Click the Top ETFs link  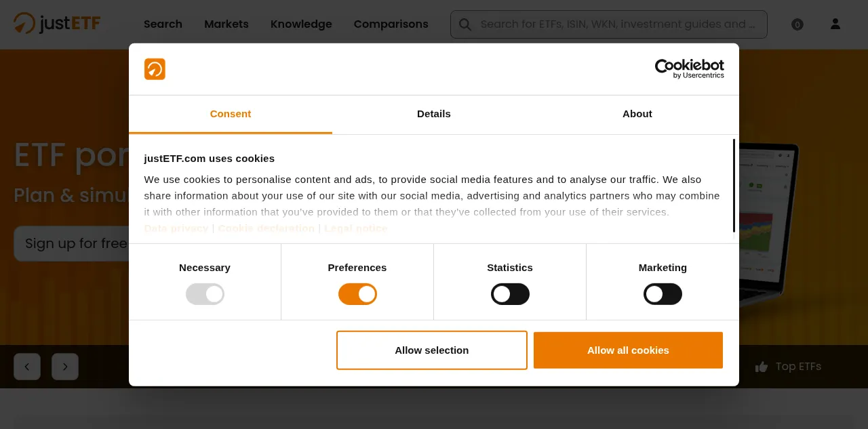(798, 367)
